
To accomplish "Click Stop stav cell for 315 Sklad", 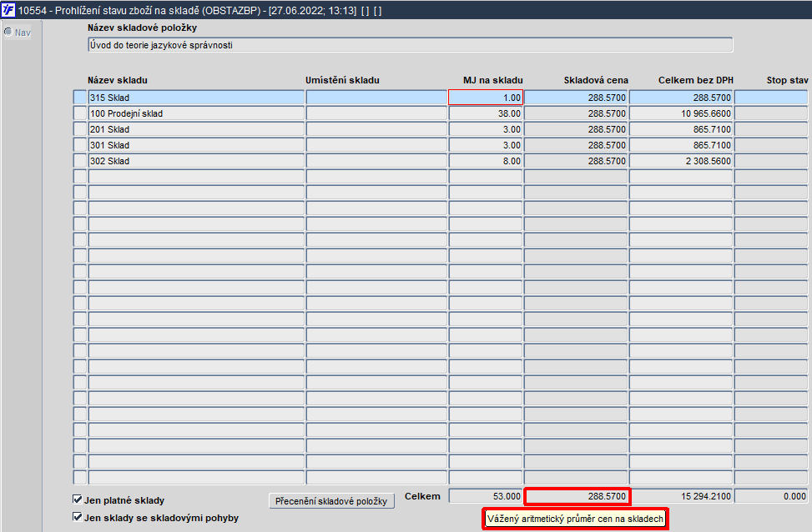I will (771, 98).
